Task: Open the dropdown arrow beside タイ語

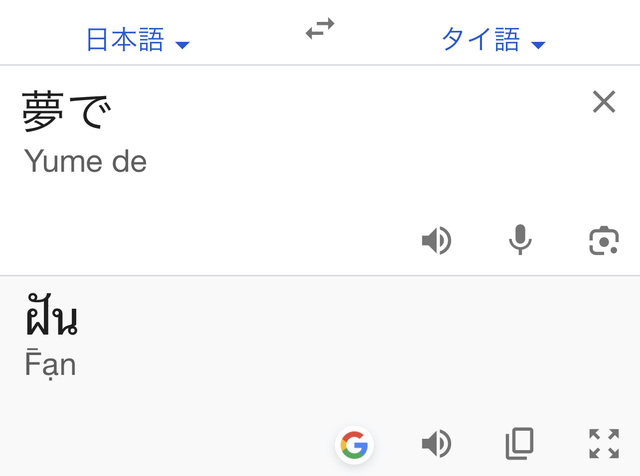Action: tap(538, 45)
